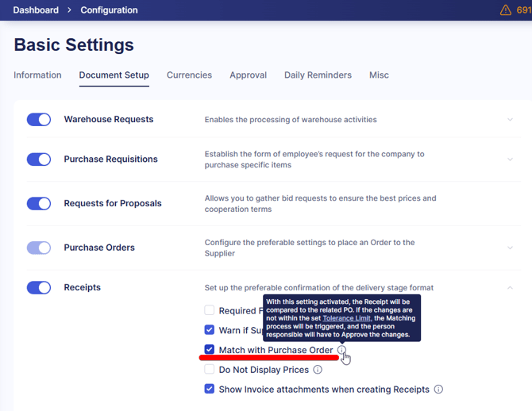The width and height of the screenshot is (532, 411).
Task: Collapse the Receipts section chevron
Action: pyautogui.click(x=510, y=287)
